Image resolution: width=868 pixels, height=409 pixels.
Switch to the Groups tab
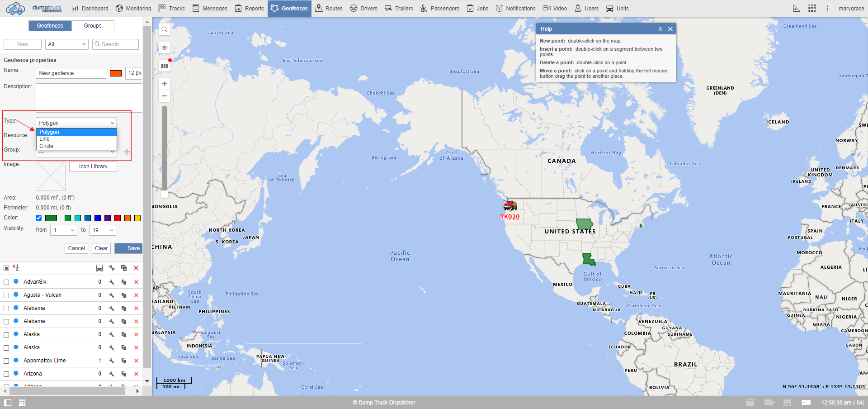pyautogui.click(x=92, y=26)
